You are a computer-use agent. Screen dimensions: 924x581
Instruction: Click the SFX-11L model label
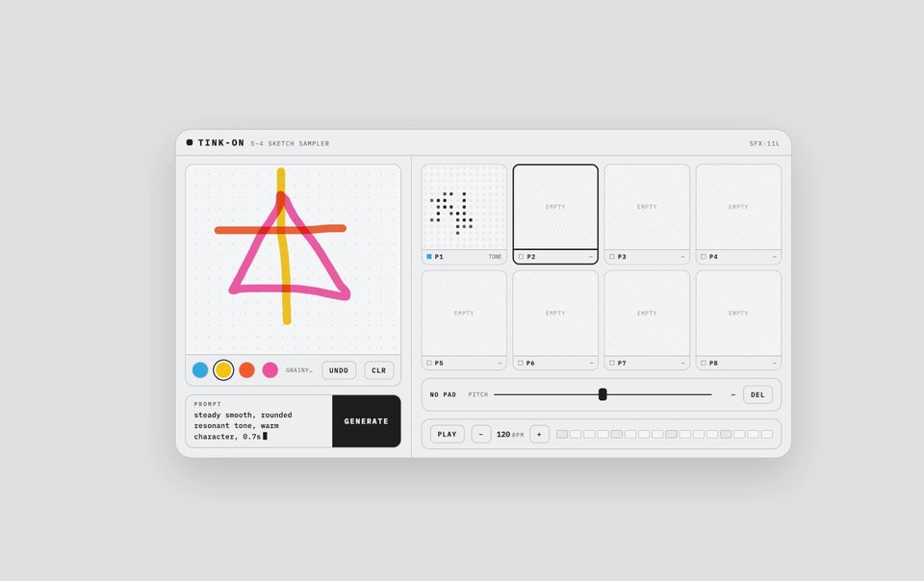764,143
